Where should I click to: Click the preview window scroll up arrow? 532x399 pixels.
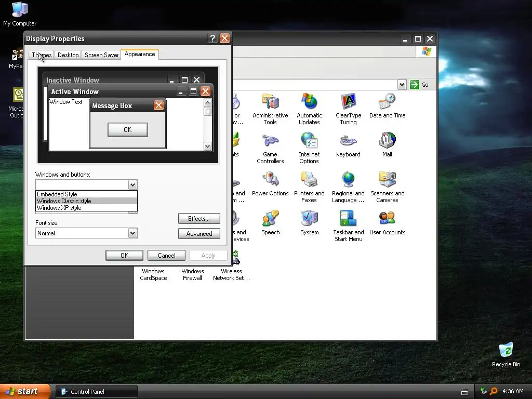pos(208,102)
